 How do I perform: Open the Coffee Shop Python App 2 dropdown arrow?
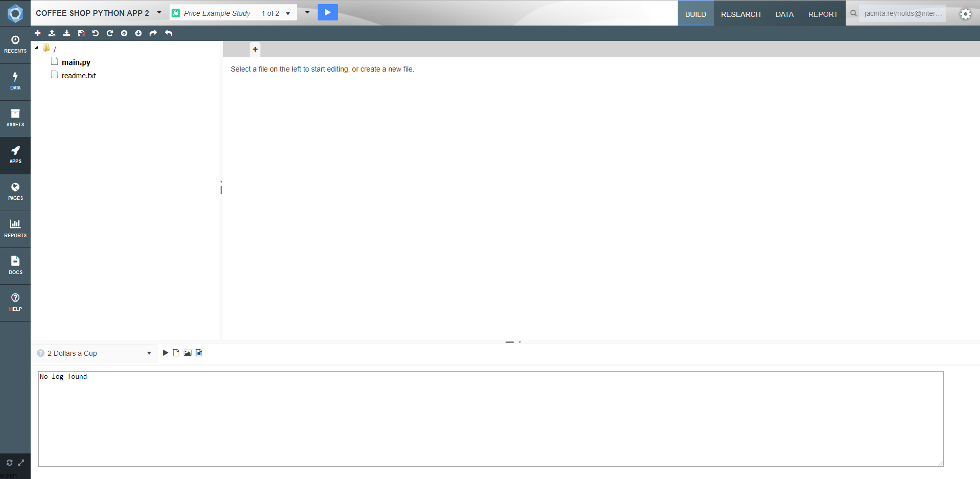[159, 13]
